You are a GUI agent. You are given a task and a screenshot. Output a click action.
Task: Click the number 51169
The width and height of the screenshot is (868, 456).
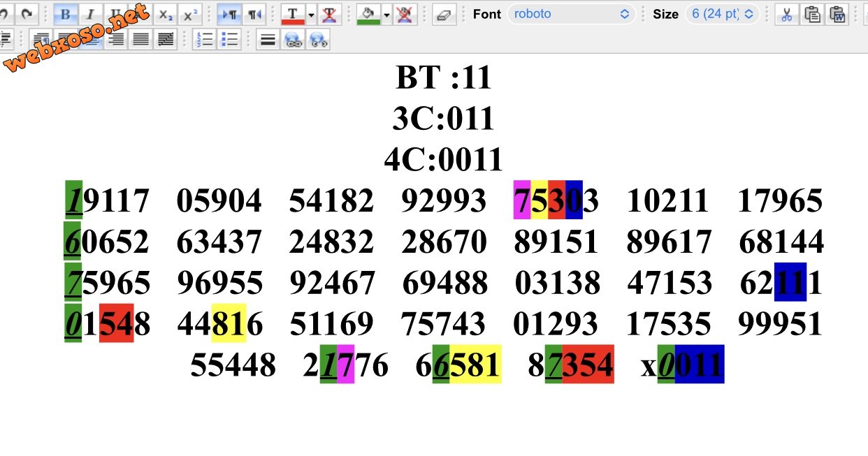point(332,325)
